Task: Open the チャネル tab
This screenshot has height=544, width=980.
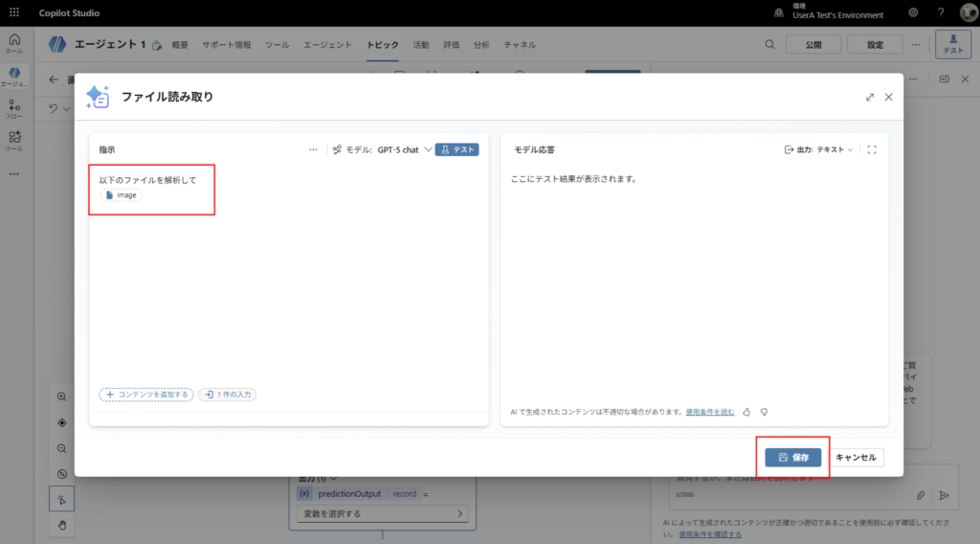Action: point(520,44)
